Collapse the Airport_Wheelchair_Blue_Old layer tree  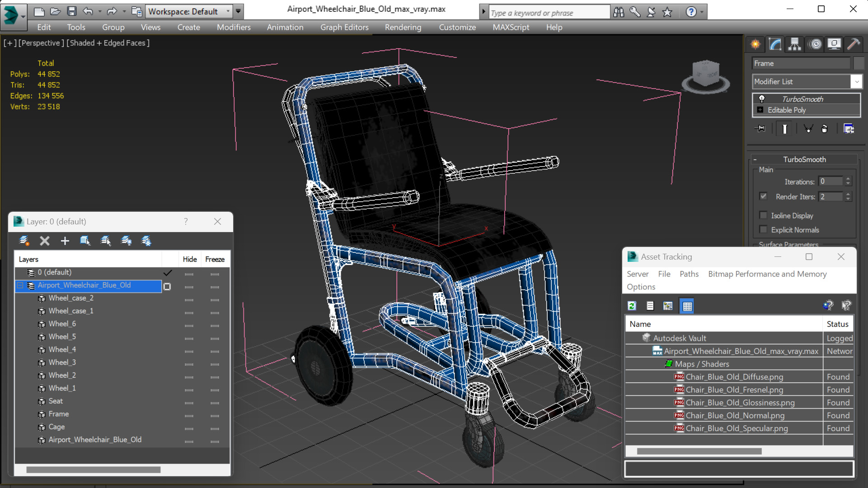pos(20,285)
